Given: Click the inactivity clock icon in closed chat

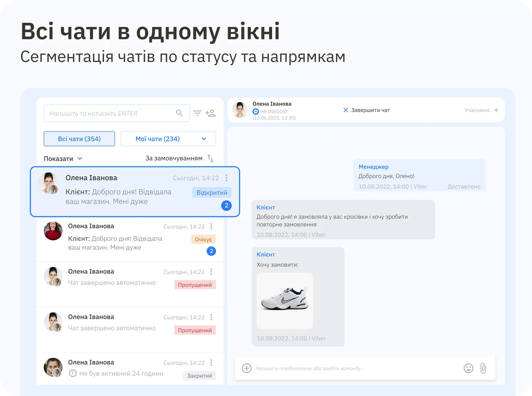Looking at the screenshot, I should (72, 373).
